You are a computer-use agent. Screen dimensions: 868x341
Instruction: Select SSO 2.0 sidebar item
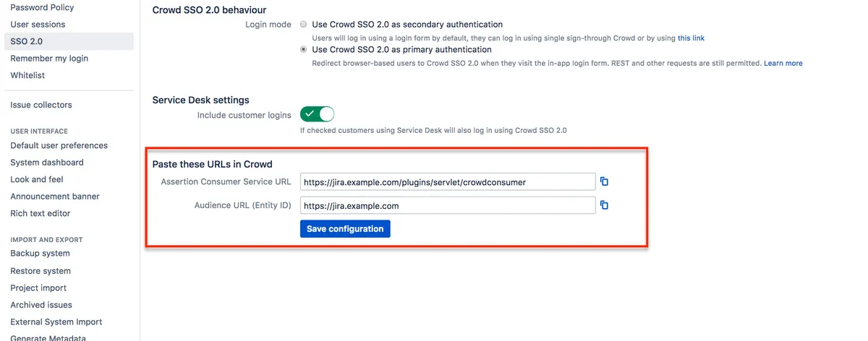point(27,41)
